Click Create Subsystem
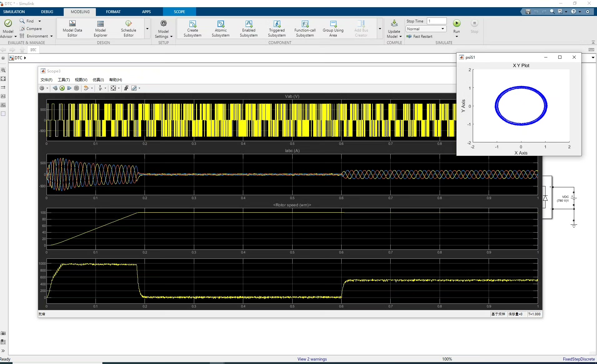Screen dimensions: 597x364 [x=193, y=28]
